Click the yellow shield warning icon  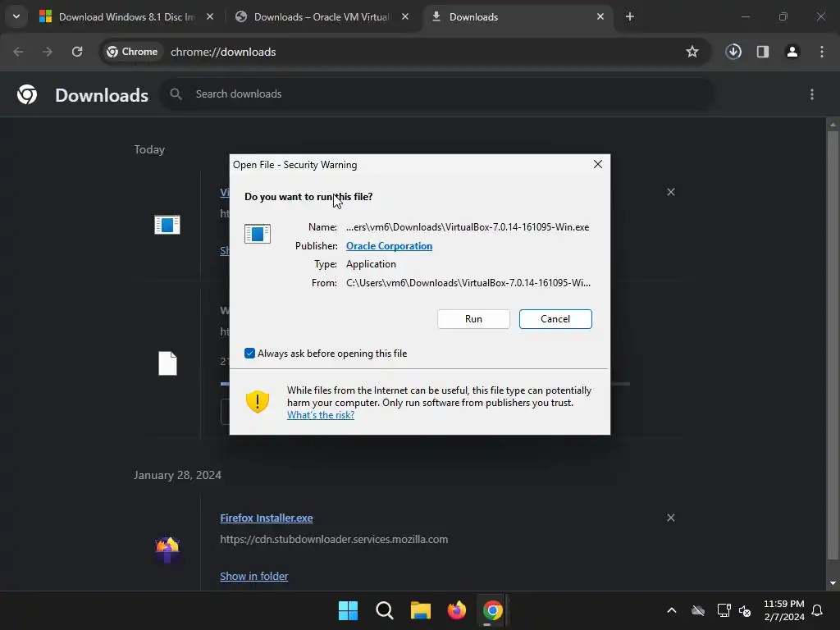[x=257, y=402]
